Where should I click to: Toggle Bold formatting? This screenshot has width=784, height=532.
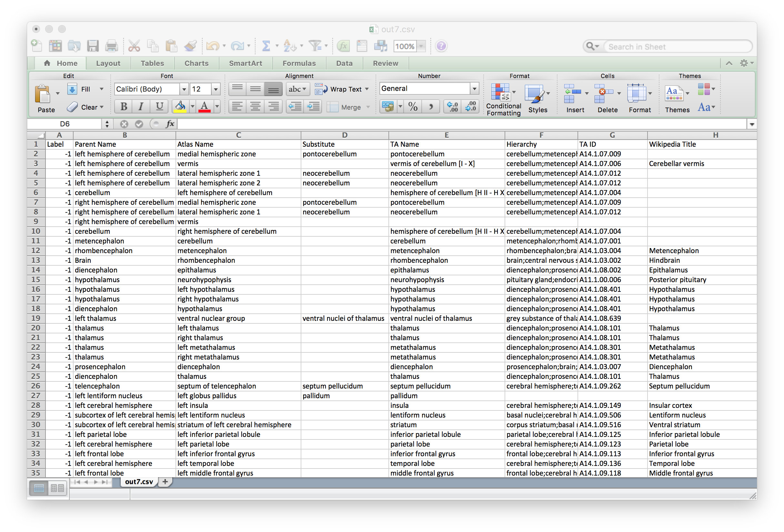(124, 107)
